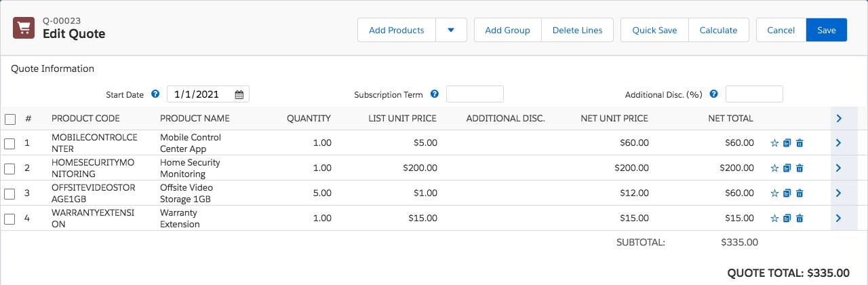Click the Add Products button
This screenshot has width=868, height=285.
[x=397, y=30]
